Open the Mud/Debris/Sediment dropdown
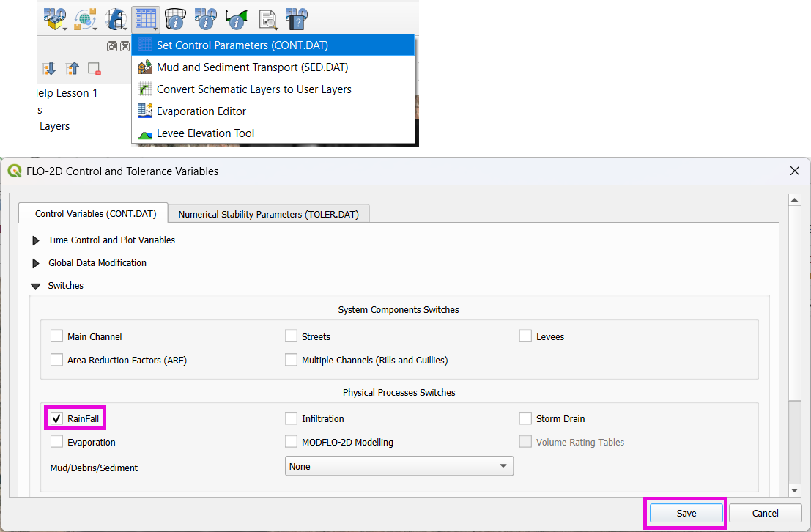This screenshot has height=532, width=811. [x=399, y=466]
